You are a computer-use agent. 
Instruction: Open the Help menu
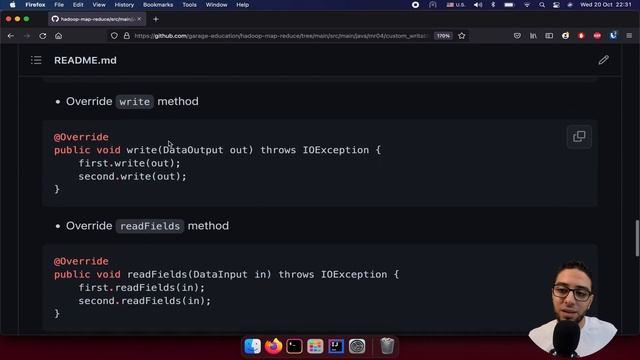242,5
